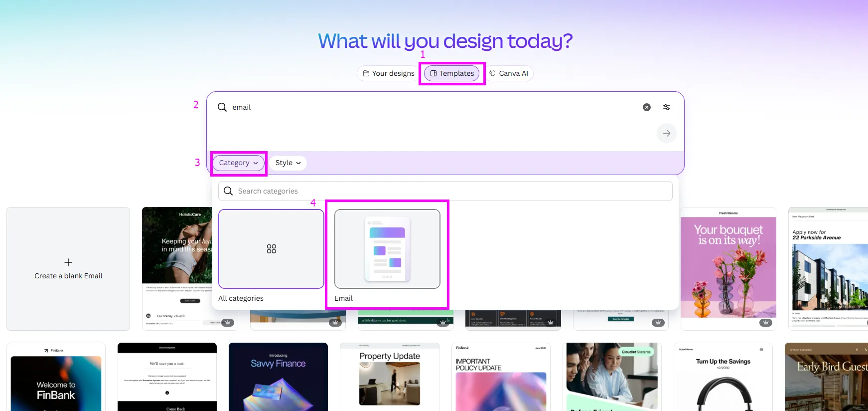Open the Property Update template
Screen dimensions: 868x411
point(389,379)
